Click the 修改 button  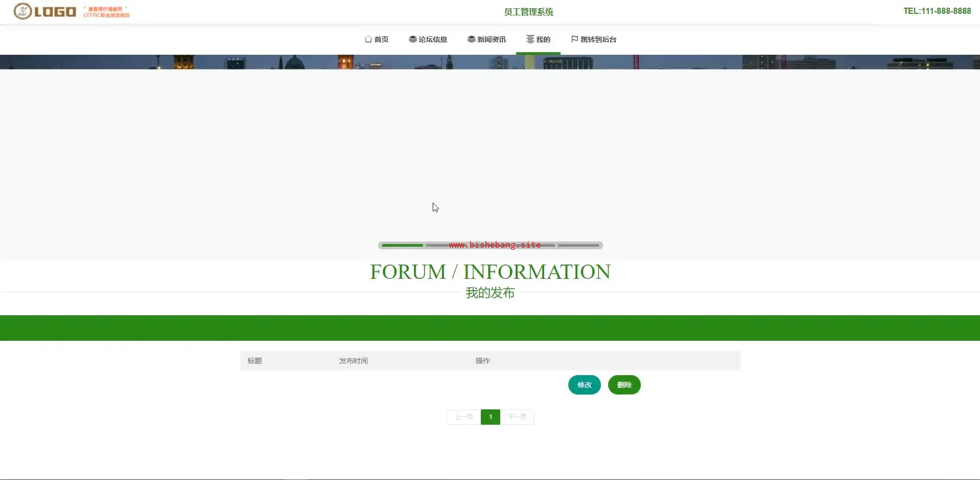[585, 385]
